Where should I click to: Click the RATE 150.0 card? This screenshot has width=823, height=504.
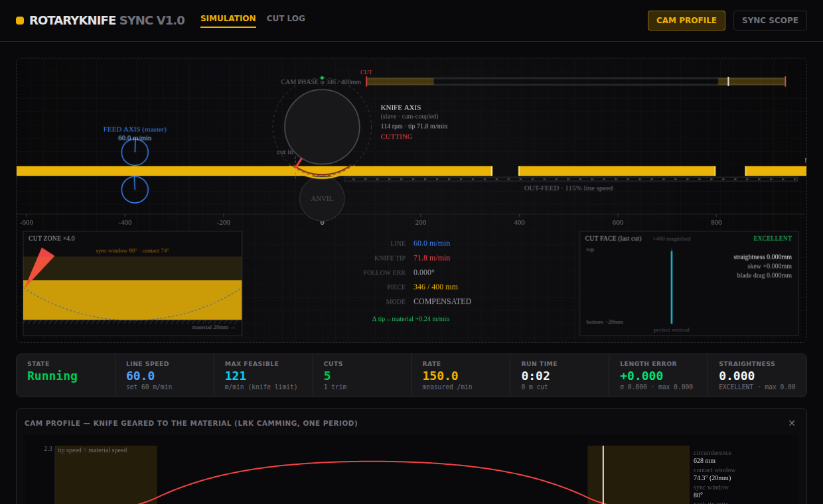[461, 375]
